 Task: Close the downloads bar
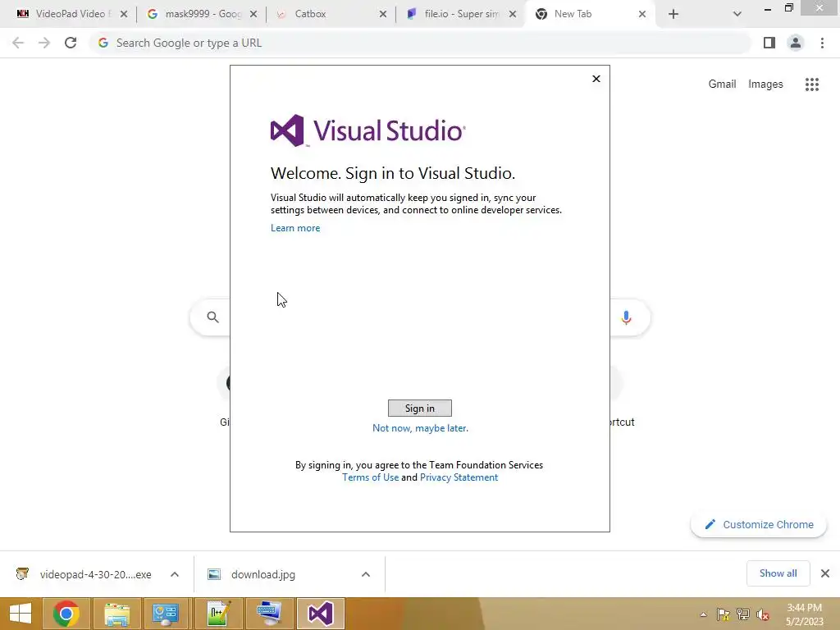tap(825, 573)
